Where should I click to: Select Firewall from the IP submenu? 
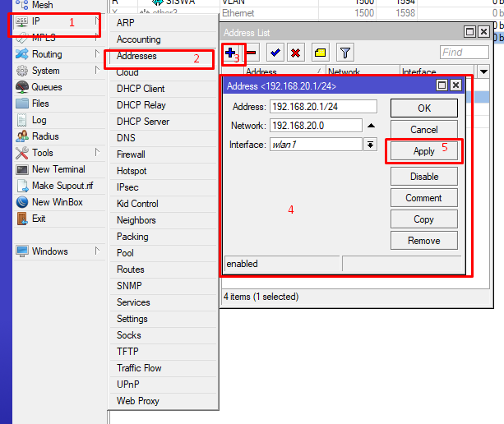click(131, 154)
